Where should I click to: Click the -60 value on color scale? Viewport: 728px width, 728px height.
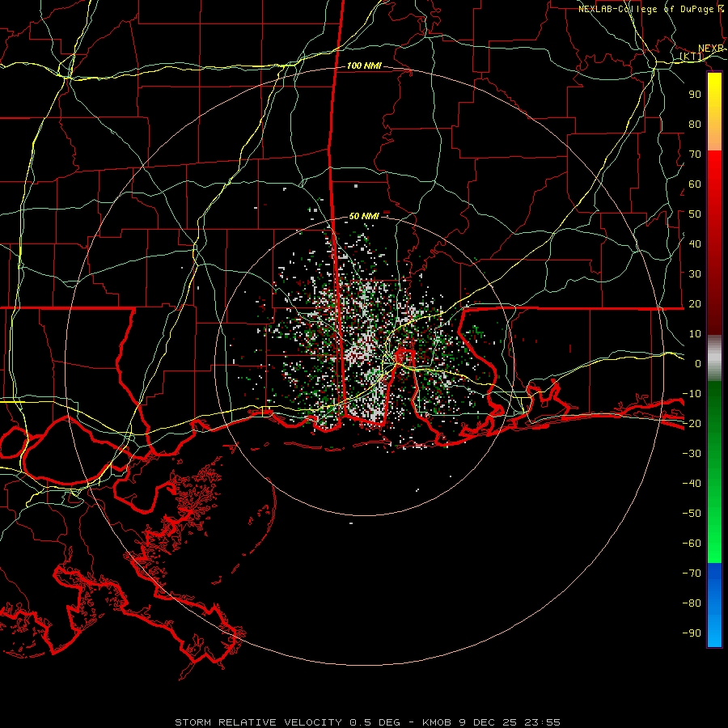coord(692,544)
